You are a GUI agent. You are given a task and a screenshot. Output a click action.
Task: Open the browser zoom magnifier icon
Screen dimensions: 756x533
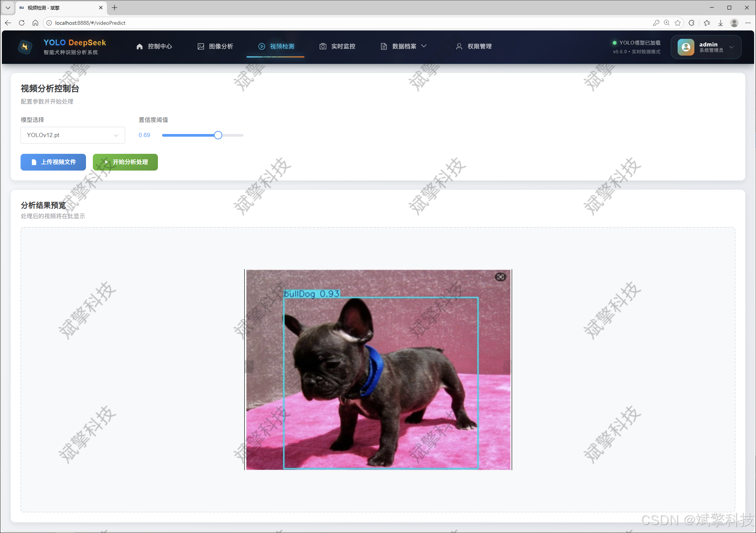tap(667, 23)
